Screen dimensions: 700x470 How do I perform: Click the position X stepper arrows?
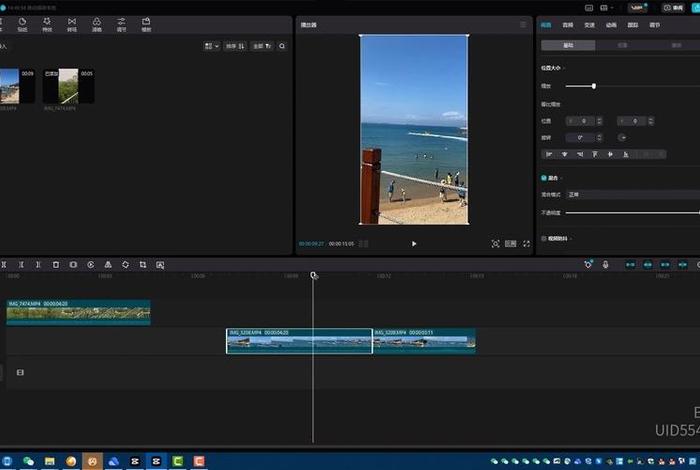(600, 121)
